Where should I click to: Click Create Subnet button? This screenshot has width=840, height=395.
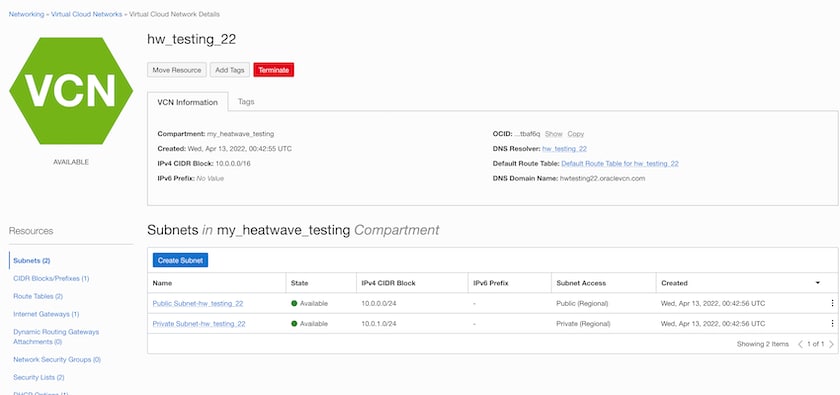pos(180,260)
